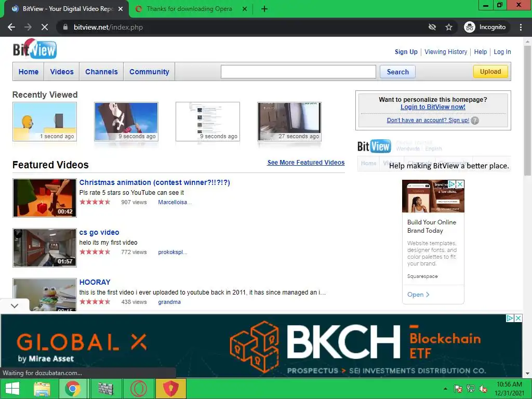Open the firewall brick wall taskbar app

(105, 389)
